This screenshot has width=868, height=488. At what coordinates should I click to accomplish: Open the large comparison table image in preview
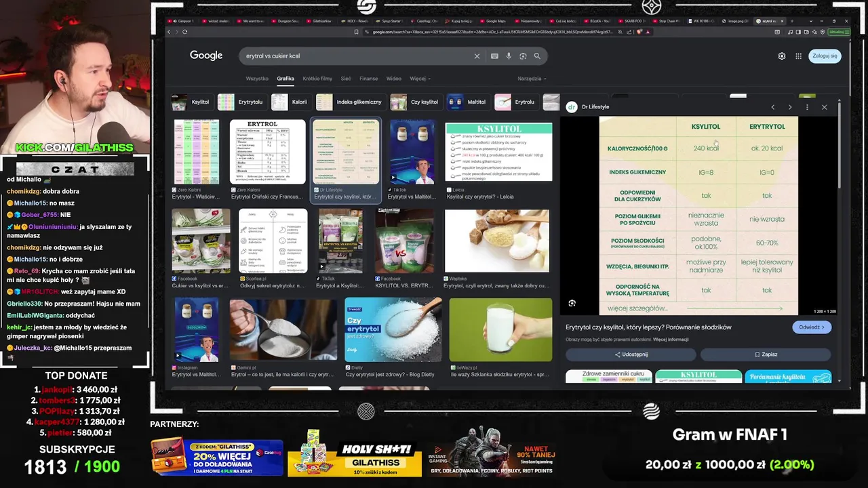click(698, 216)
